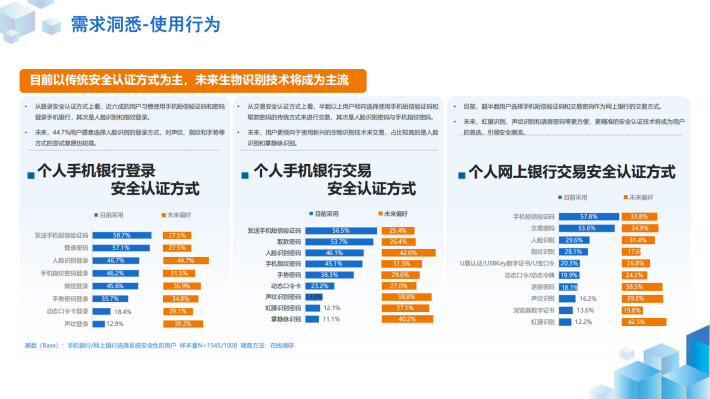
Task: Select the orange 39.2% bar for 声纹登录
Action: pyautogui.click(x=183, y=324)
